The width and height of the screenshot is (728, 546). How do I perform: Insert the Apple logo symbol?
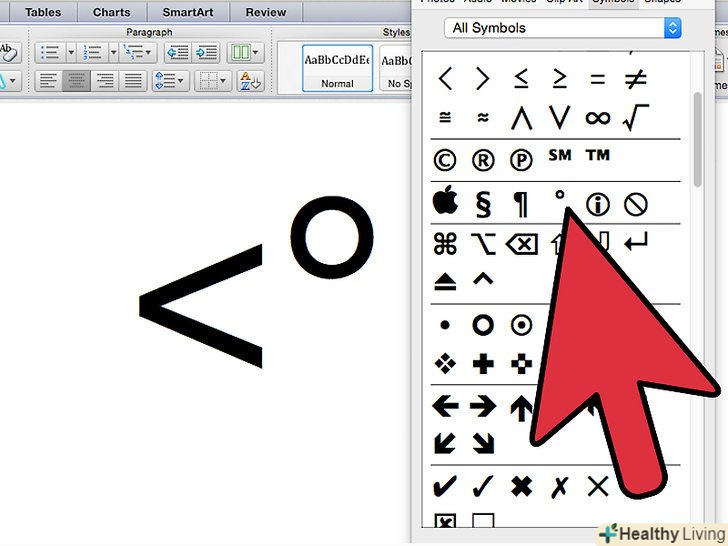click(445, 200)
